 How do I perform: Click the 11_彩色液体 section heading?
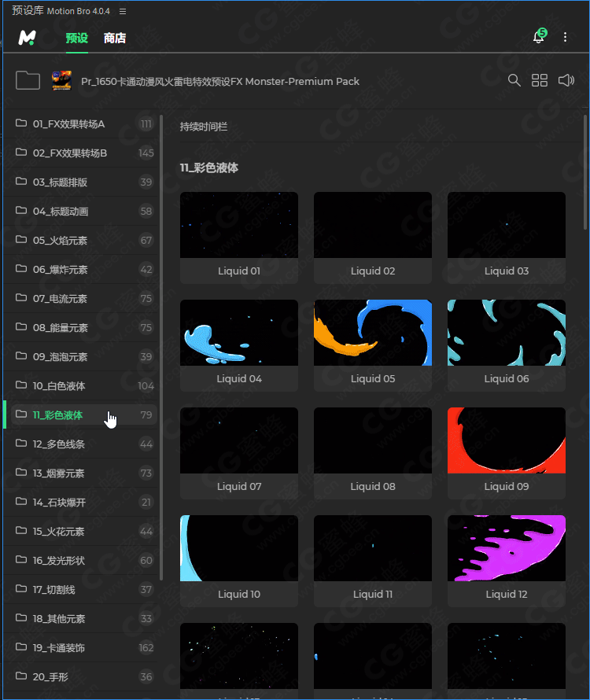[209, 168]
